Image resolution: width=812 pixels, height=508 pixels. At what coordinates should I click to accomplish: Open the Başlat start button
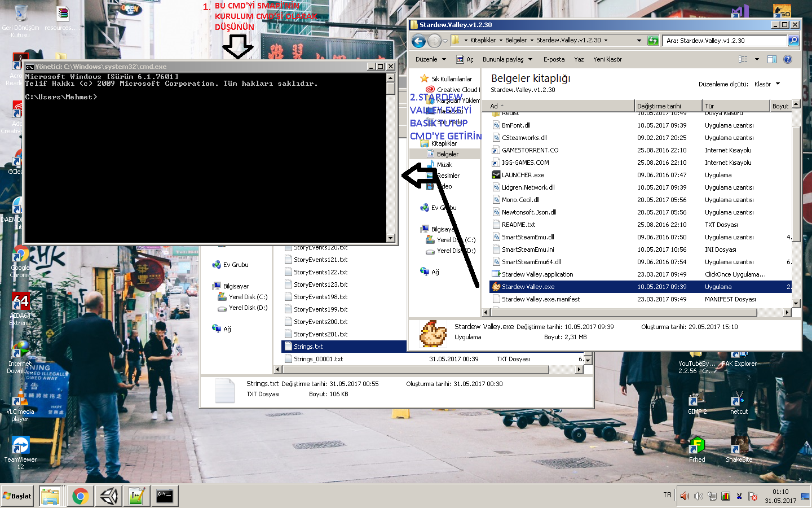pos(18,496)
